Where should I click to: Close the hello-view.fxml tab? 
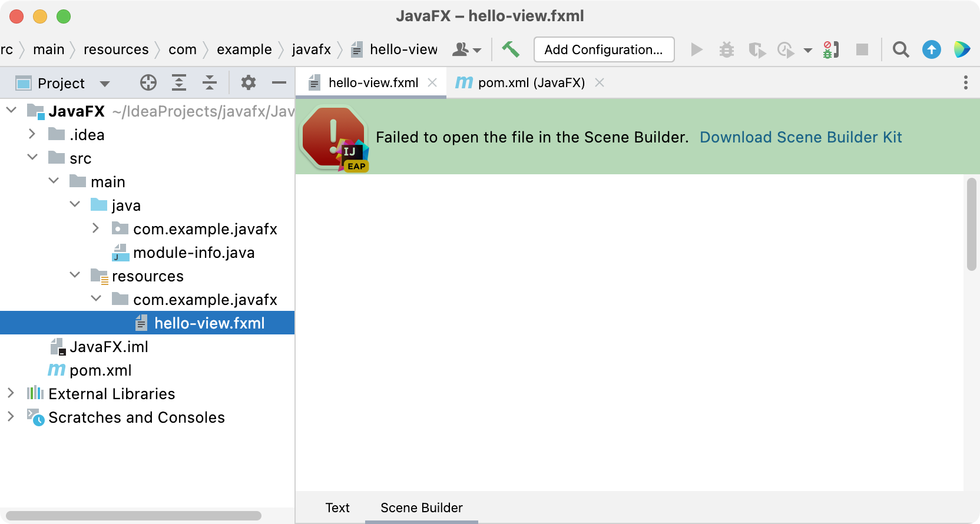(x=432, y=82)
